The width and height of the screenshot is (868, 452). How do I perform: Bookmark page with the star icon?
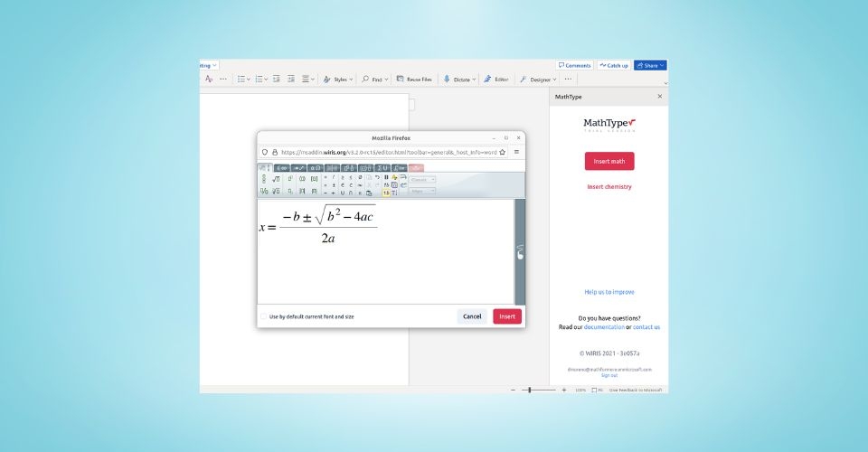pyautogui.click(x=502, y=152)
